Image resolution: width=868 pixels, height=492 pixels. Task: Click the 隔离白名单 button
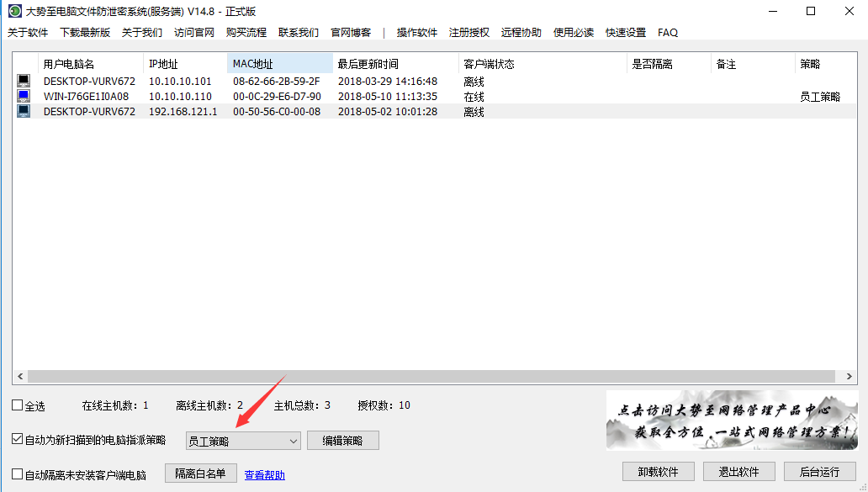coord(200,473)
